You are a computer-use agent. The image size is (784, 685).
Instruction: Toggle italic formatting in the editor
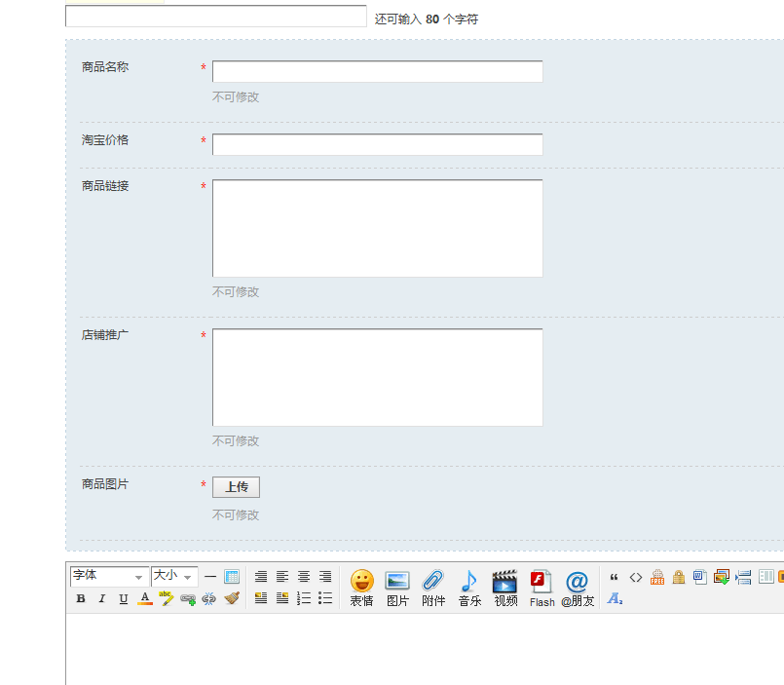tap(102, 598)
